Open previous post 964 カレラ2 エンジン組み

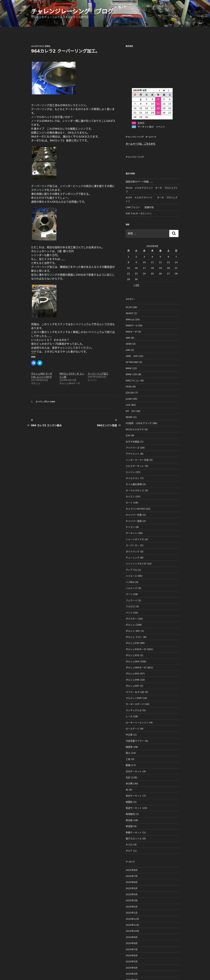point(46,425)
